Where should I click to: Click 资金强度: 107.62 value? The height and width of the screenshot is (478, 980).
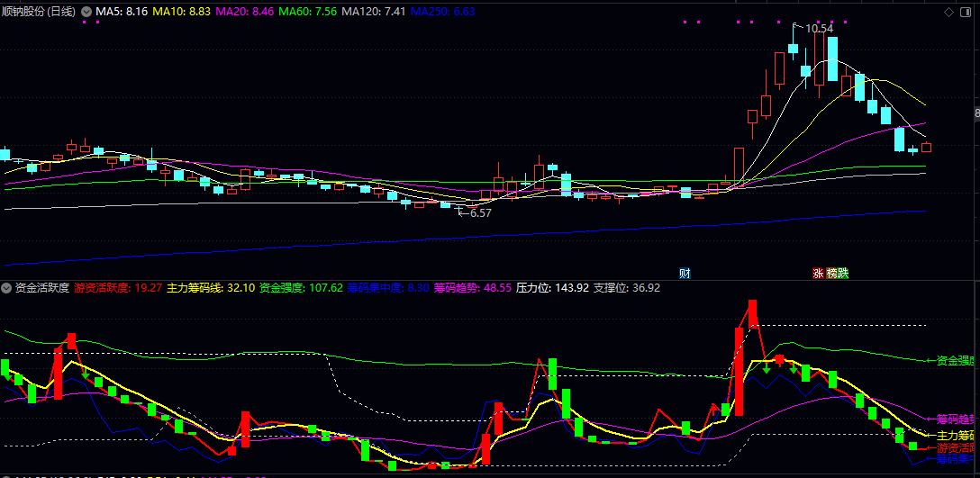[x=301, y=288]
